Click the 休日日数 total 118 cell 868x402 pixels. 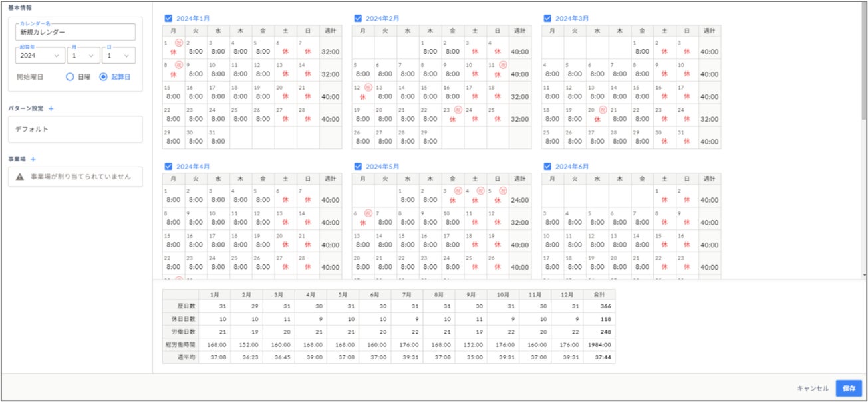click(599, 319)
